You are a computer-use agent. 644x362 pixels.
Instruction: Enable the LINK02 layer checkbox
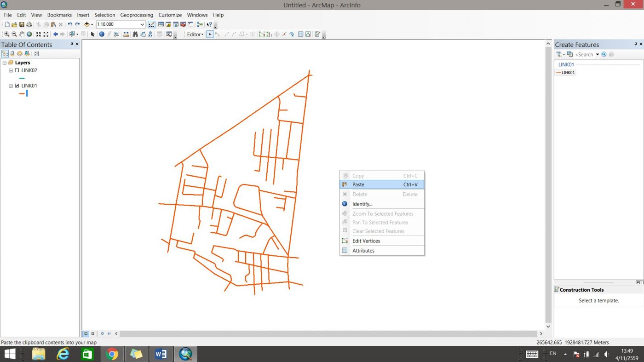tap(17, 71)
